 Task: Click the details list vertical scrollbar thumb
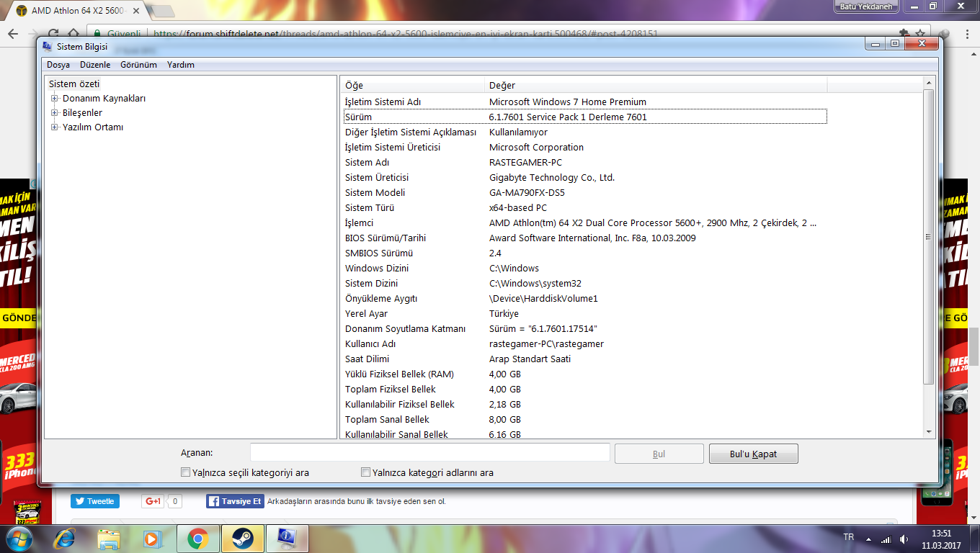[x=929, y=237]
